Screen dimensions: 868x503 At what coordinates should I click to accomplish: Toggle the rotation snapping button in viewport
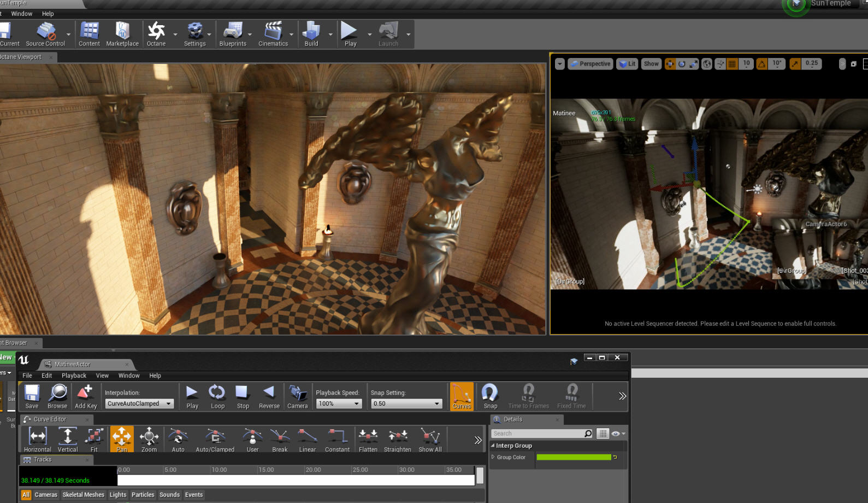click(x=761, y=64)
